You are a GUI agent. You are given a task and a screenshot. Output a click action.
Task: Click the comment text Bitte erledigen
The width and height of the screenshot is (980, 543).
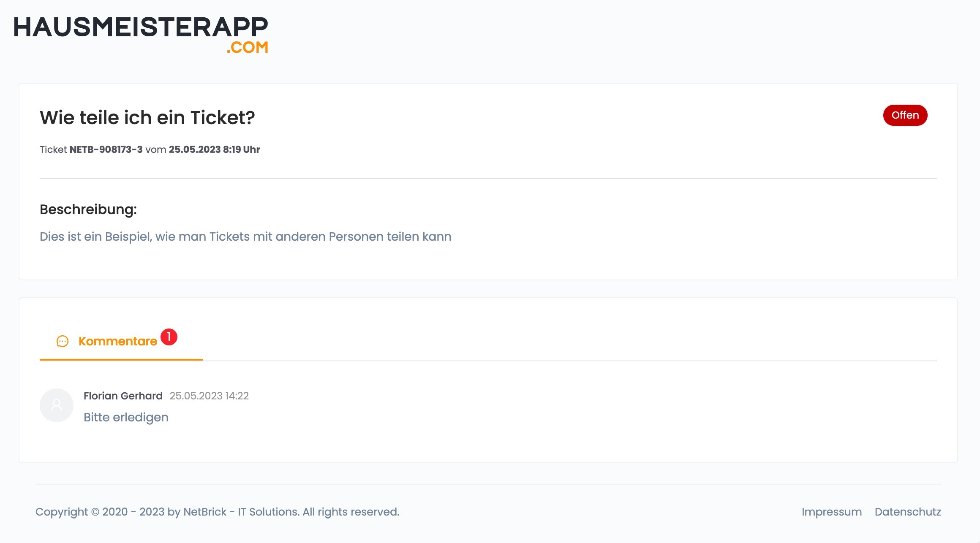[126, 417]
